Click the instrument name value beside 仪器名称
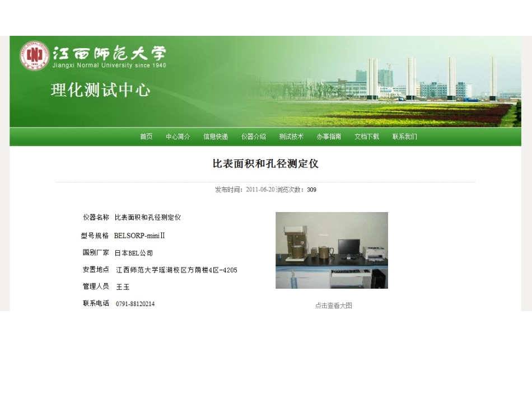Screen dimensions: 532x399 point(148,217)
